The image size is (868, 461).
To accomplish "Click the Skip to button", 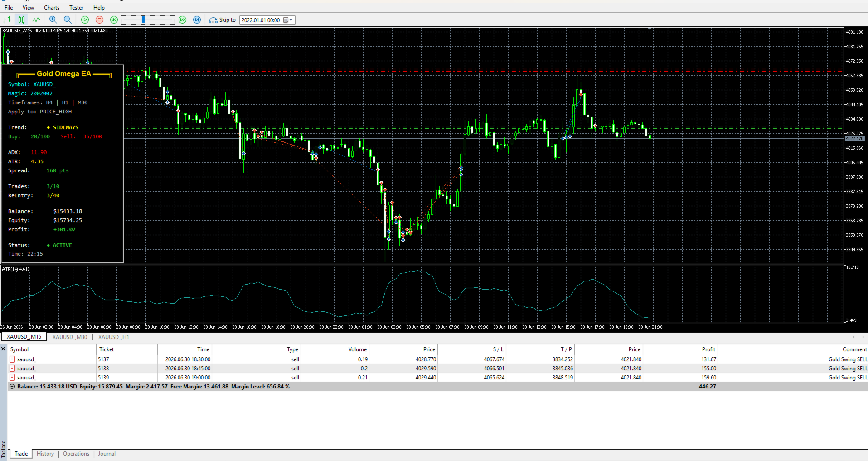I will pyautogui.click(x=222, y=20).
